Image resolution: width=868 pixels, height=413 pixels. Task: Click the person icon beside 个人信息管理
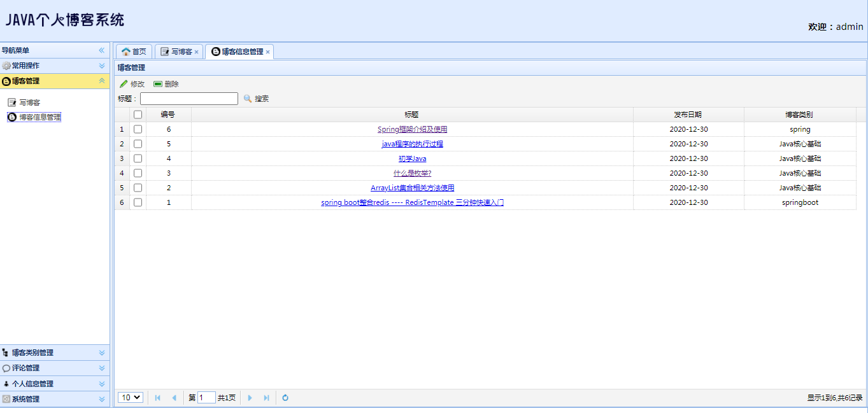(6, 384)
